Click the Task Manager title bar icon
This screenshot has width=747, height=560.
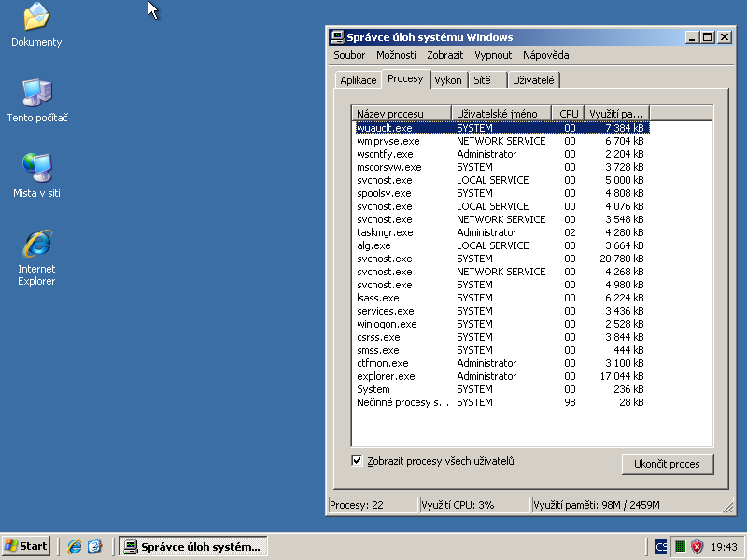point(337,36)
